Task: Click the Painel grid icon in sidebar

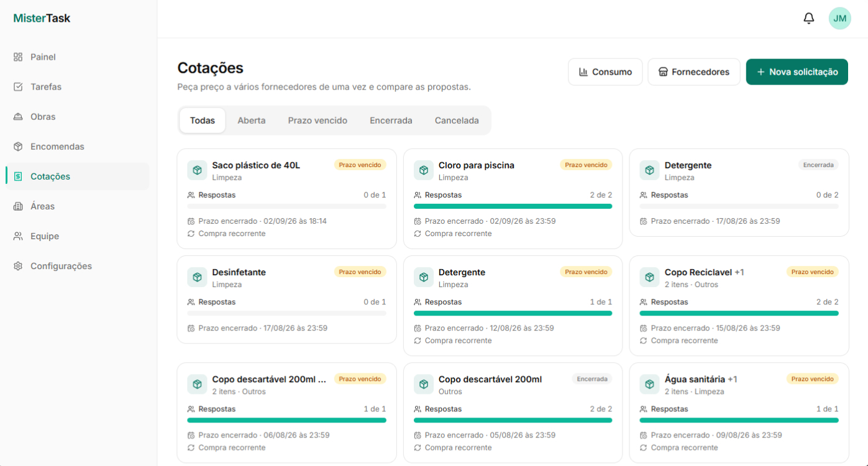Action: (18, 57)
